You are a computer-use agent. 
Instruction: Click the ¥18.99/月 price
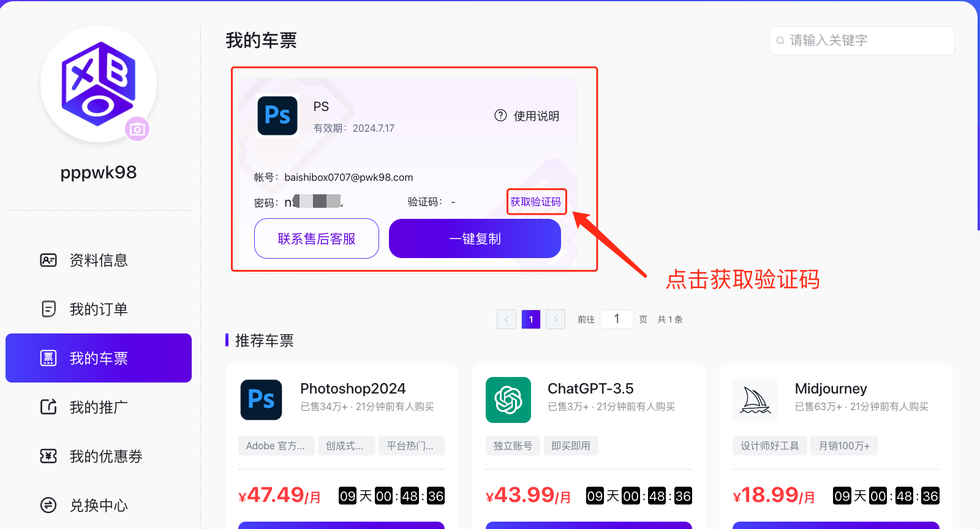[x=774, y=495]
